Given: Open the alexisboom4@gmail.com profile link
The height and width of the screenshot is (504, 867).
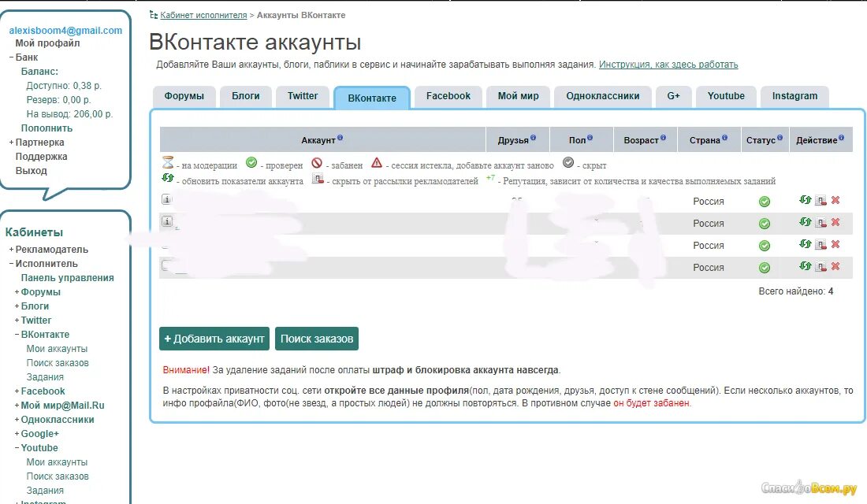Looking at the screenshot, I should tap(65, 31).
